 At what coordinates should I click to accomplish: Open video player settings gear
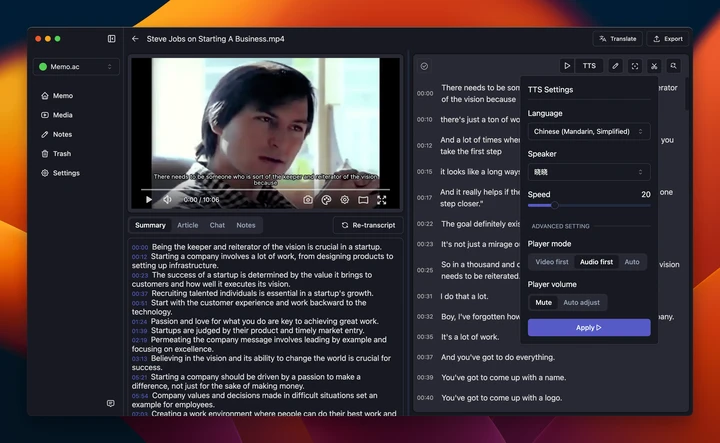(x=344, y=200)
